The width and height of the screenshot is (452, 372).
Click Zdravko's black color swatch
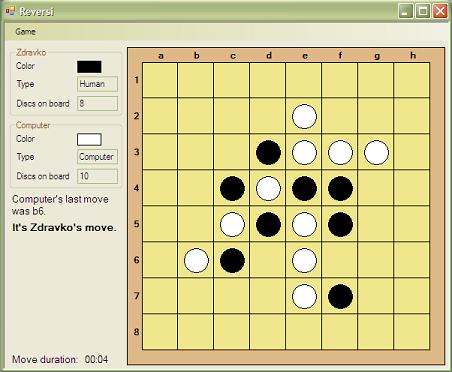point(89,67)
